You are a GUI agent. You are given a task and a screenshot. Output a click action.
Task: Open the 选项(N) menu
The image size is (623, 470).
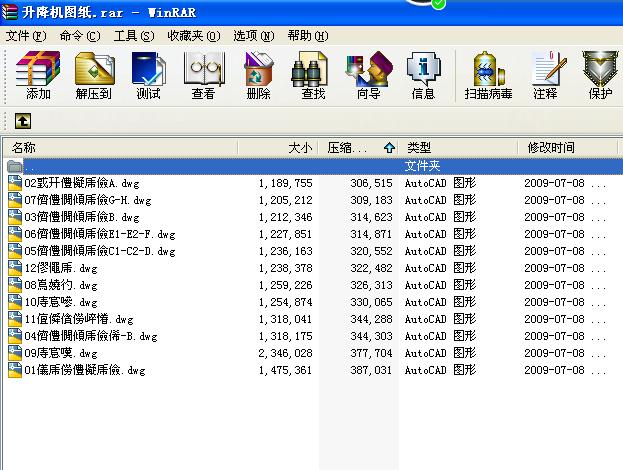(x=253, y=36)
